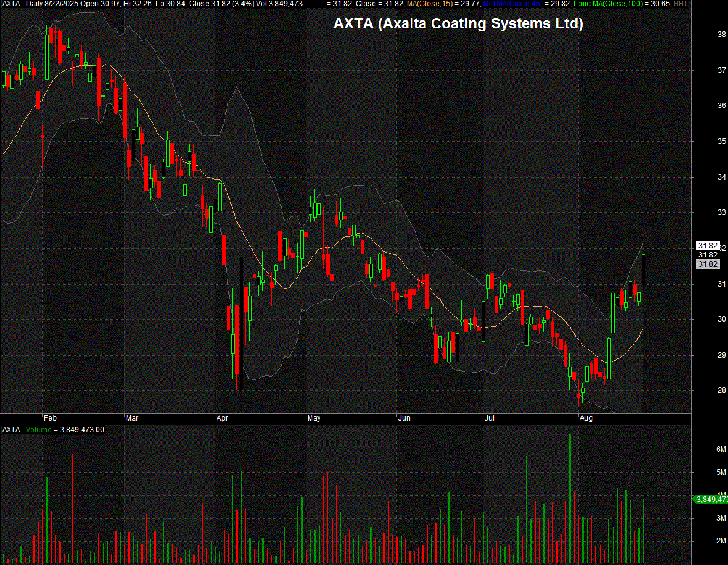Click the 'Vol 3,849,473' value in the header
728x565 pixels.
pos(279,4)
